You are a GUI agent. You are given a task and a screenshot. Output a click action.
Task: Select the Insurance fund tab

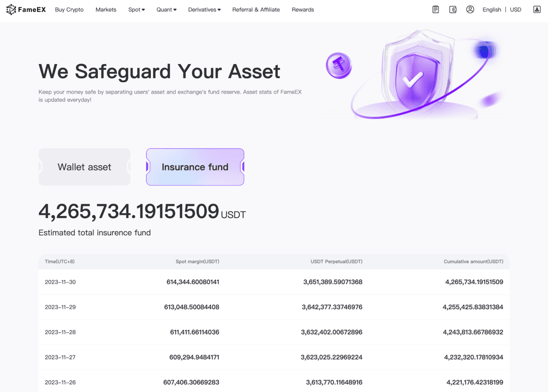tap(195, 167)
